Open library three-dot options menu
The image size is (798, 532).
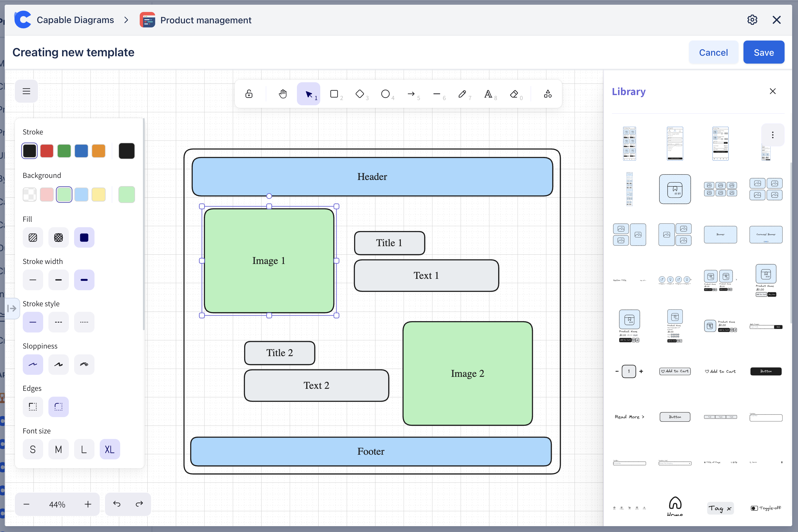pos(773,135)
